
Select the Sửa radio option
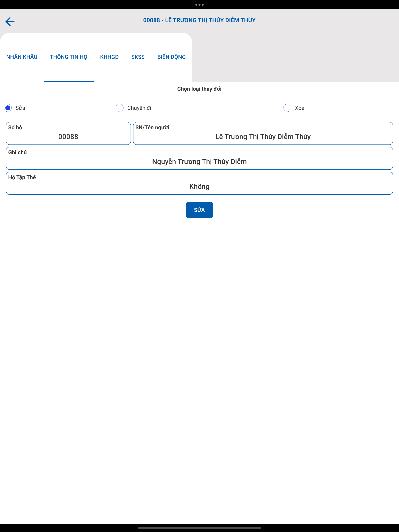click(x=8, y=108)
